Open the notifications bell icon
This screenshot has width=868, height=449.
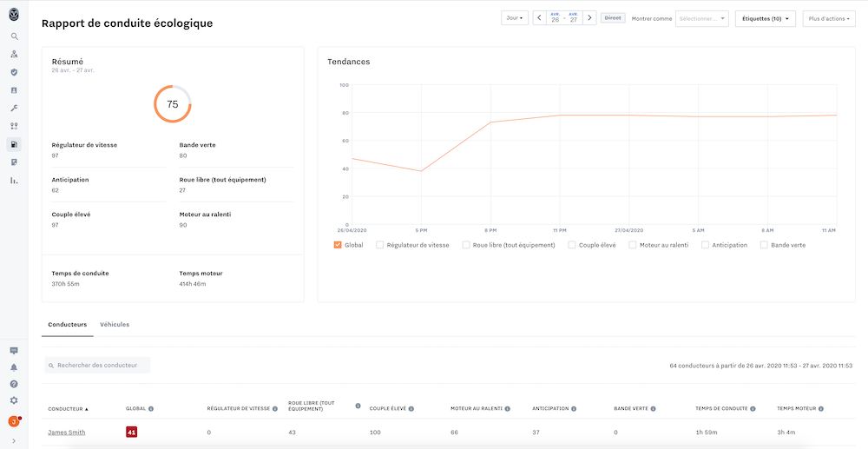click(x=15, y=367)
